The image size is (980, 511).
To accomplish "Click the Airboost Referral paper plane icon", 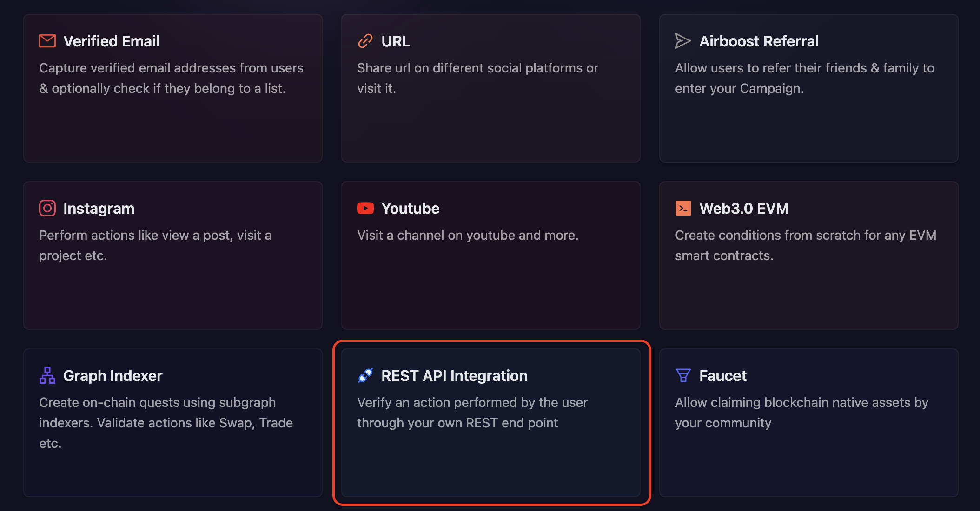I will click(683, 41).
